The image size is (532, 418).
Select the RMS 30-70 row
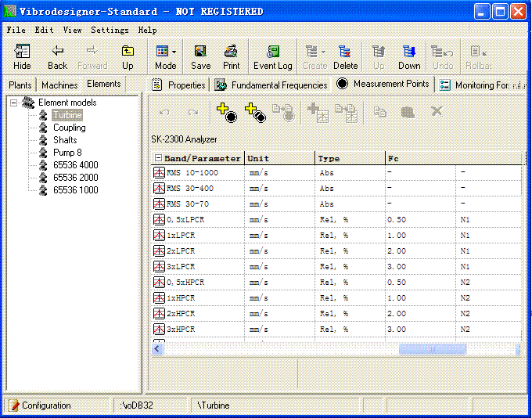point(336,204)
